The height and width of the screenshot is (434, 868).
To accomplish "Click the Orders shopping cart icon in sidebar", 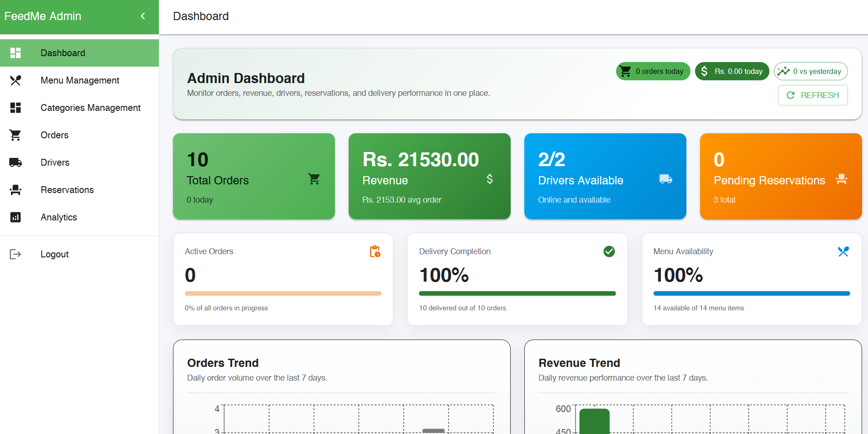I will point(16,135).
